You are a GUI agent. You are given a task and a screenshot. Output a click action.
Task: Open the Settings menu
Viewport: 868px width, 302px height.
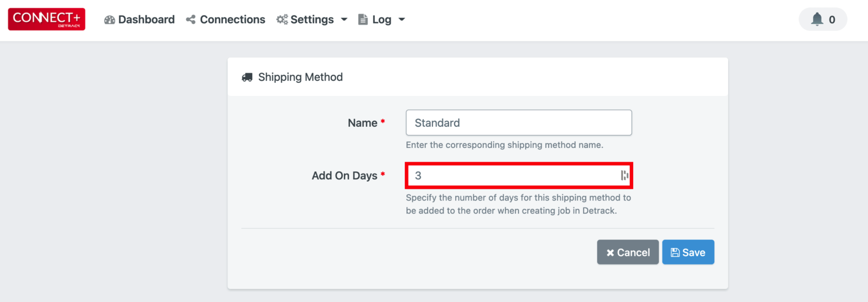(312, 20)
